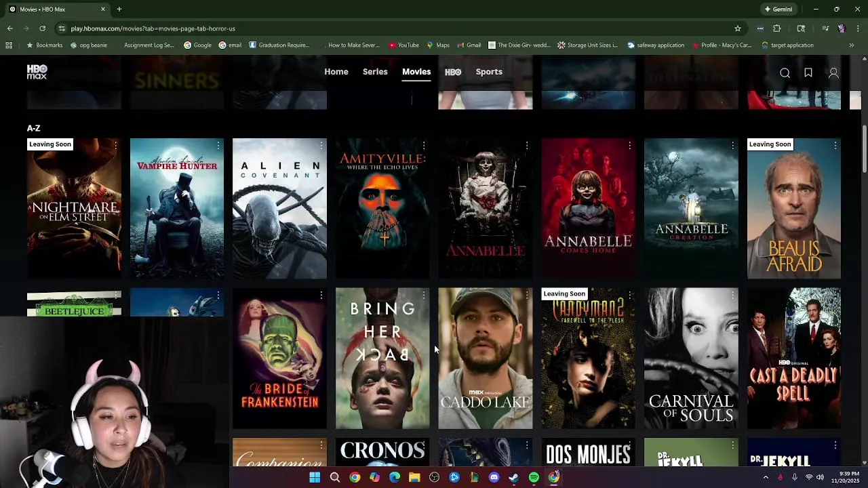Image resolution: width=868 pixels, height=488 pixels.
Task: Open the Caddo Lake movie poster
Action: point(486,359)
